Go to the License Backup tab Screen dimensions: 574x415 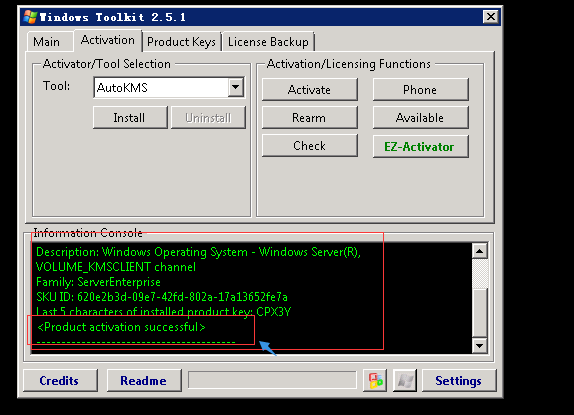coord(268,42)
